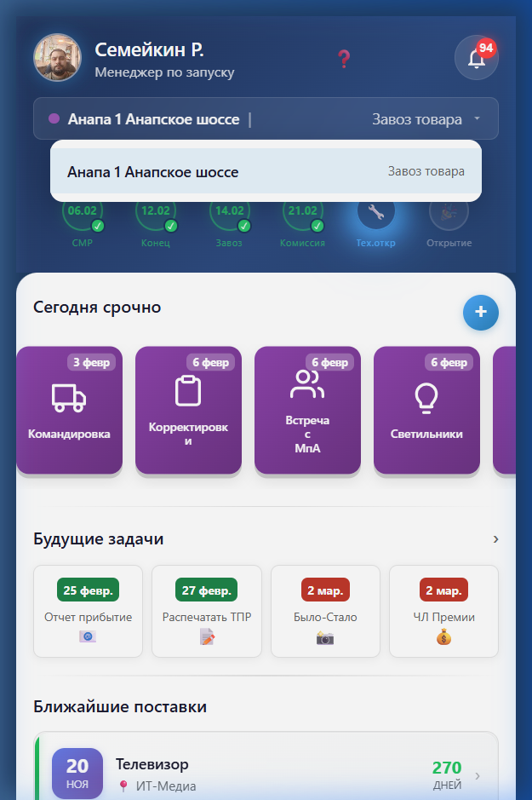This screenshot has height=800, width=532.
Task: Open the Распечатать ТПР task card
Action: pos(207,611)
